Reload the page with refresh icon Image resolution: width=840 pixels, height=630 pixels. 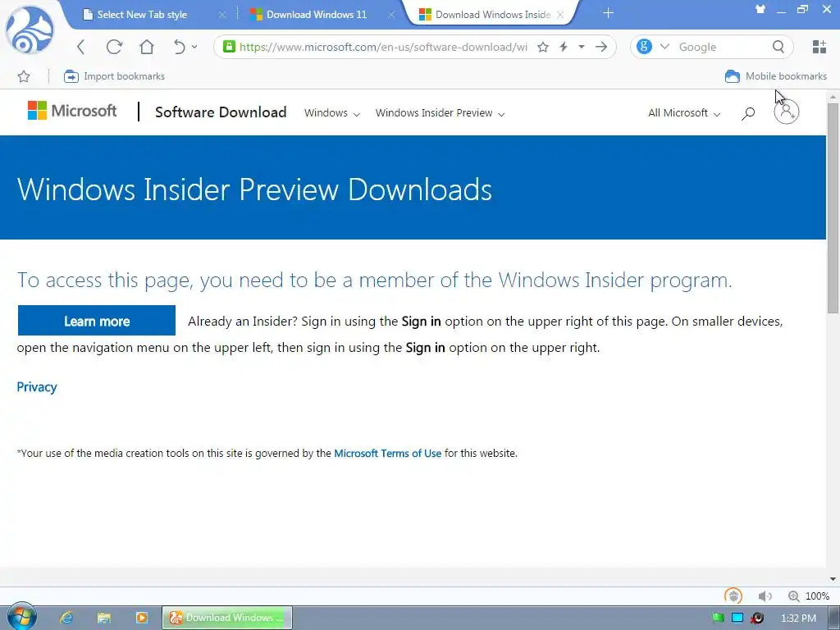point(114,47)
